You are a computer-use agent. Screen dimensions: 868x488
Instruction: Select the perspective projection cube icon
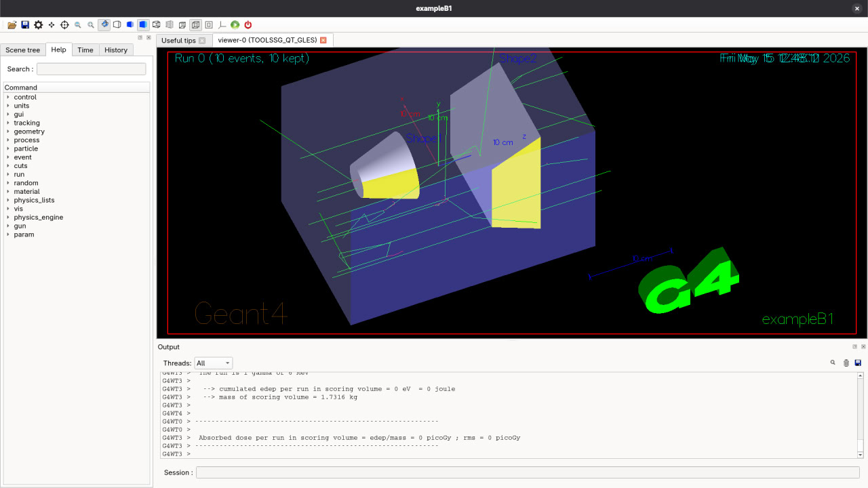182,25
